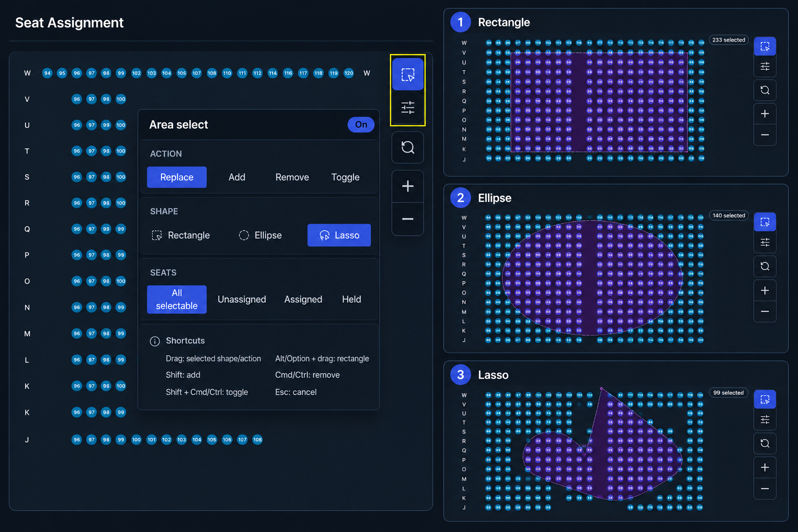This screenshot has height=532, width=798.
Task: Select the Lasso shape option
Action: click(339, 235)
